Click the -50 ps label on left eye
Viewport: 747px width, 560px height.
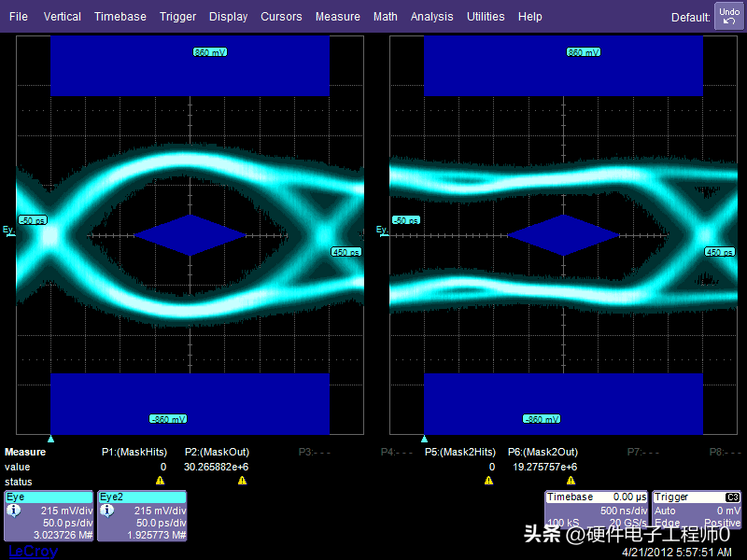(x=33, y=220)
